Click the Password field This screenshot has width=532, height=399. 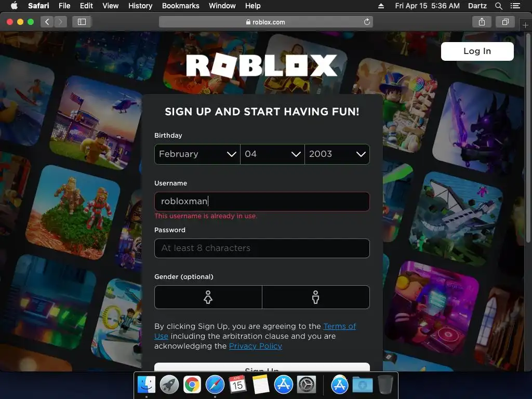tap(262, 248)
